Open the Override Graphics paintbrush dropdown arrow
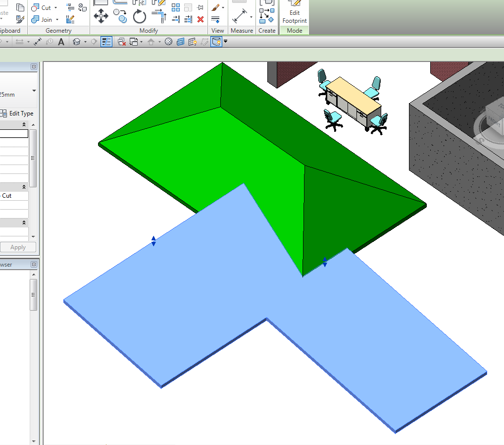Viewport: 504px width, 445px height. tap(223, 7)
